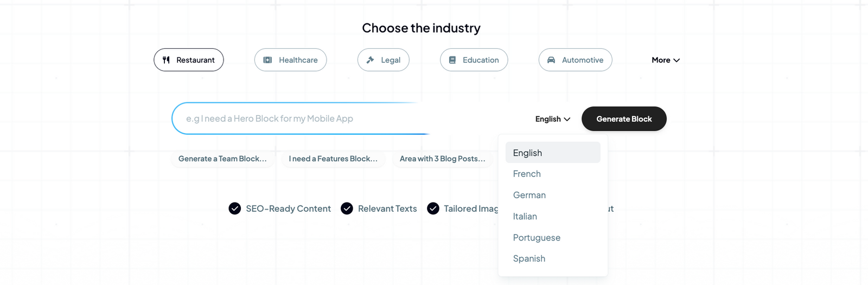Click the Healthcare medical kit icon
Viewport: 868px width, 285px height.
(x=267, y=60)
